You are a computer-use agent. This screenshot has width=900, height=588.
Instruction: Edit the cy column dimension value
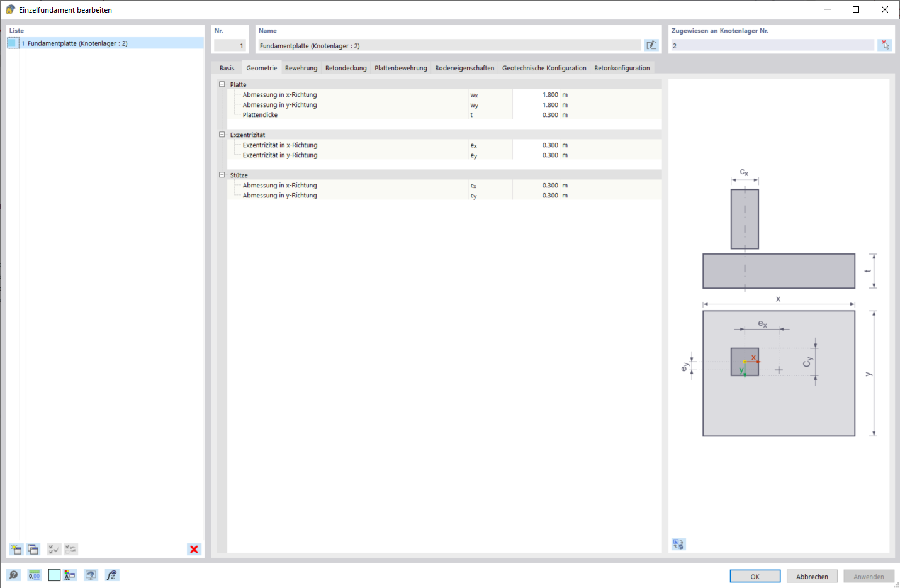pyautogui.click(x=536, y=196)
